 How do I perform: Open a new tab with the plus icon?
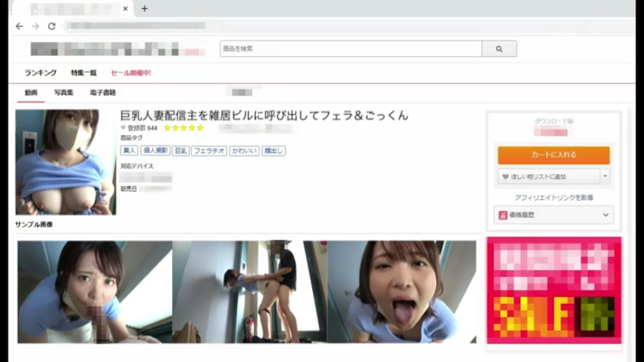[144, 8]
